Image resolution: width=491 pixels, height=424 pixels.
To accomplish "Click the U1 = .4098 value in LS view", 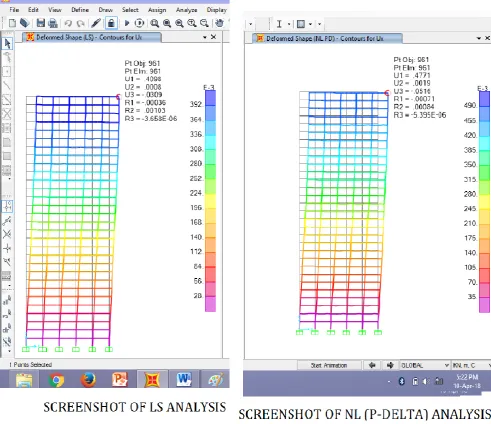I will click(x=143, y=79).
